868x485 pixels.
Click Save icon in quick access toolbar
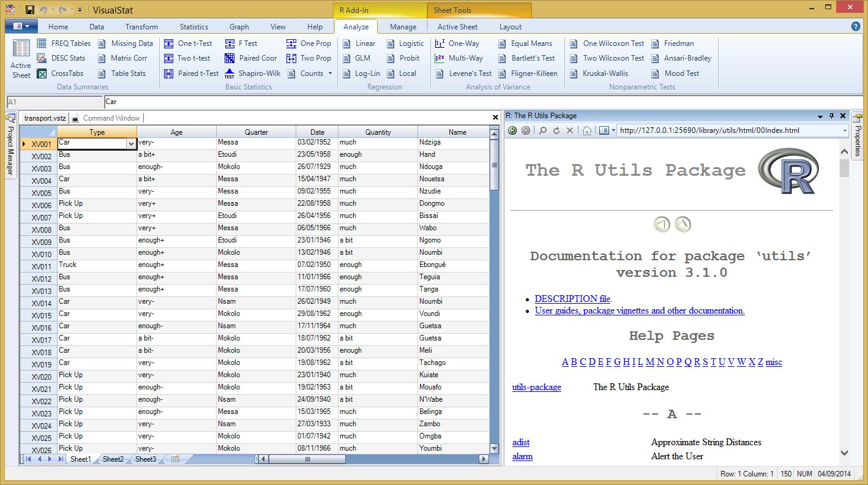(29, 10)
